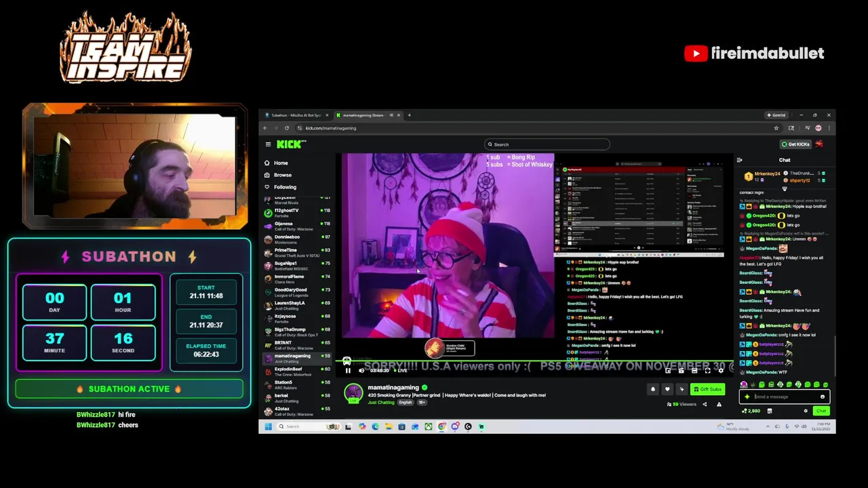Open the emoji picker in chat

click(823, 396)
